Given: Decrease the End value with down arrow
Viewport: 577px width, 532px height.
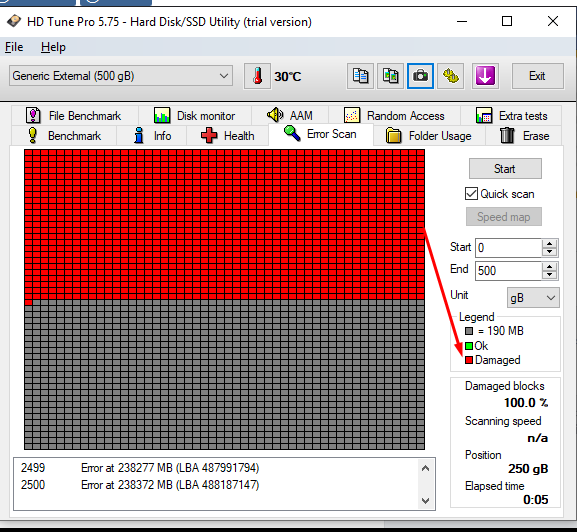Looking at the screenshot, I should pos(549,275).
